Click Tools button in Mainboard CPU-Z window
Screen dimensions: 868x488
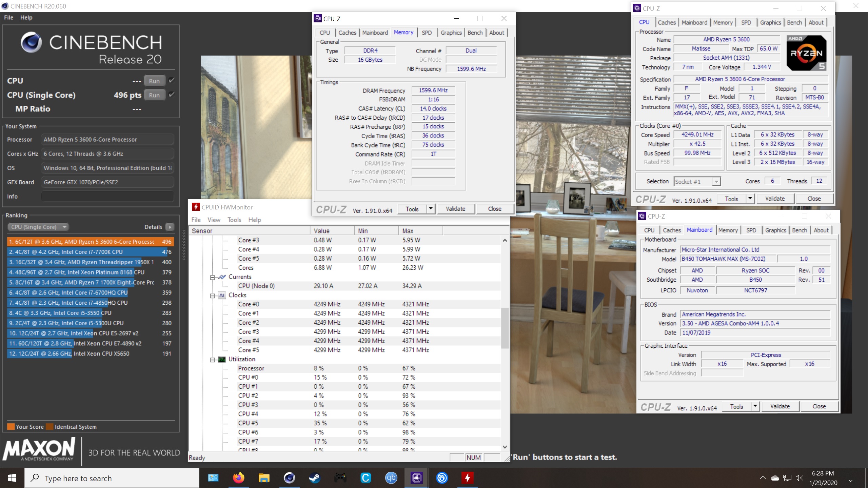pyautogui.click(x=736, y=406)
